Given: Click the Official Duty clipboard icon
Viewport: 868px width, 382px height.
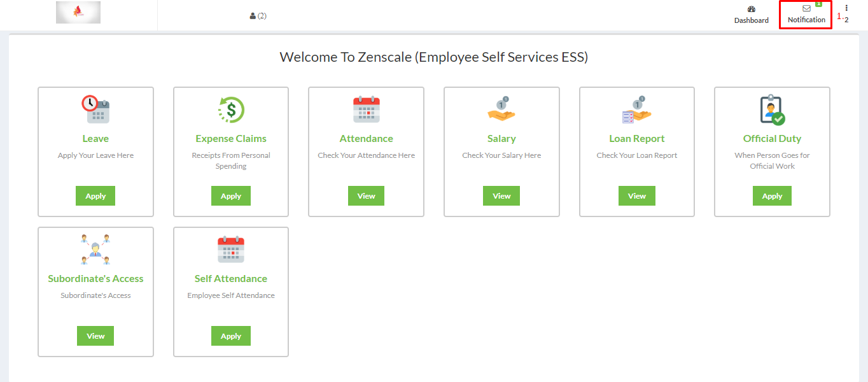Looking at the screenshot, I should pyautogui.click(x=772, y=110).
